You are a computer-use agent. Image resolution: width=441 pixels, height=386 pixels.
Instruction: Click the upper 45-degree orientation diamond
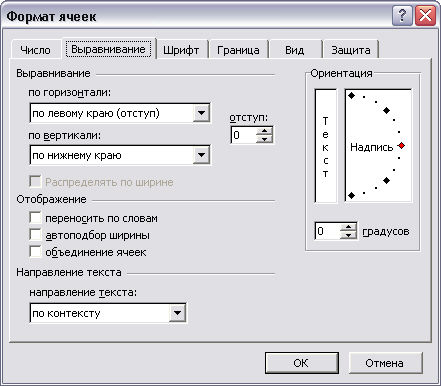coord(386,110)
